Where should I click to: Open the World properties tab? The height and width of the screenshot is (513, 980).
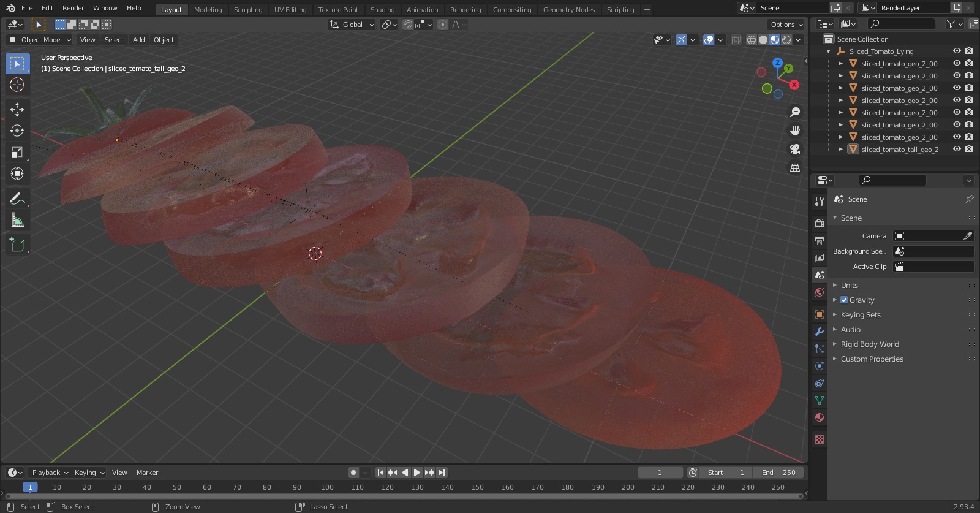pyautogui.click(x=820, y=292)
